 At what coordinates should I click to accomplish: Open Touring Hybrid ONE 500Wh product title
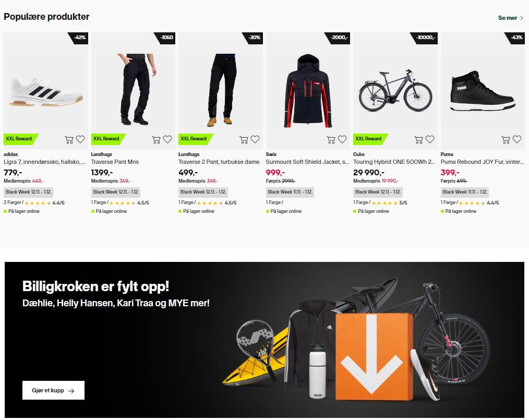tap(394, 162)
